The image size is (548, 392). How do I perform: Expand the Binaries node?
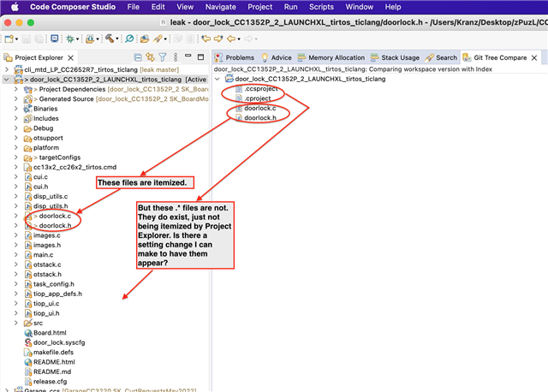(15, 109)
